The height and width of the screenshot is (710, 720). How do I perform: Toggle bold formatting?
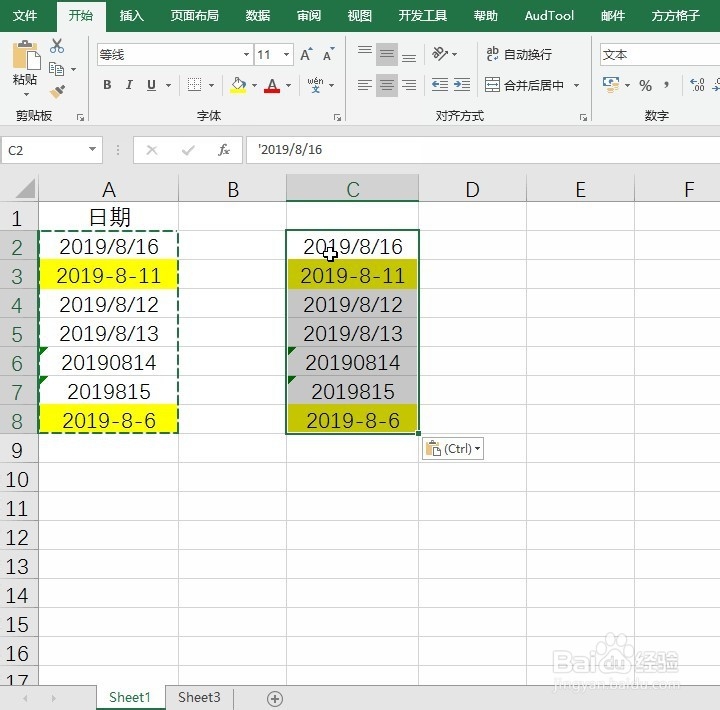point(107,85)
